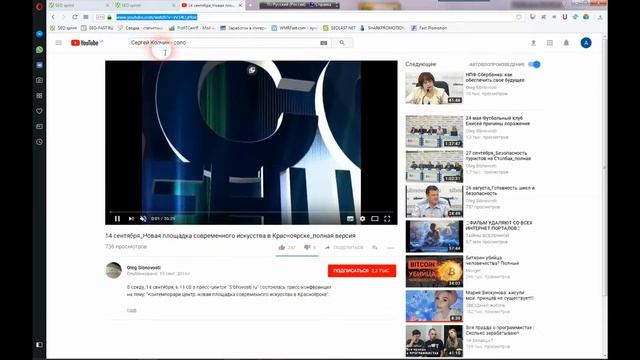The width and height of the screenshot is (640, 360).
Task: Open a new browser tab
Action: (251, 5)
